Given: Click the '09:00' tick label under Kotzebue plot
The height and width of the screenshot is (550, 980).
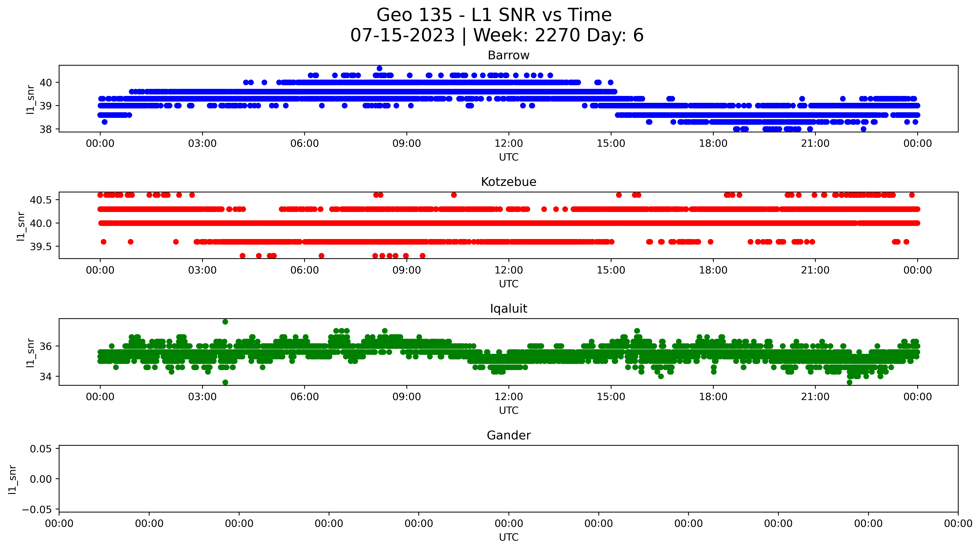Looking at the screenshot, I should [x=407, y=270].
